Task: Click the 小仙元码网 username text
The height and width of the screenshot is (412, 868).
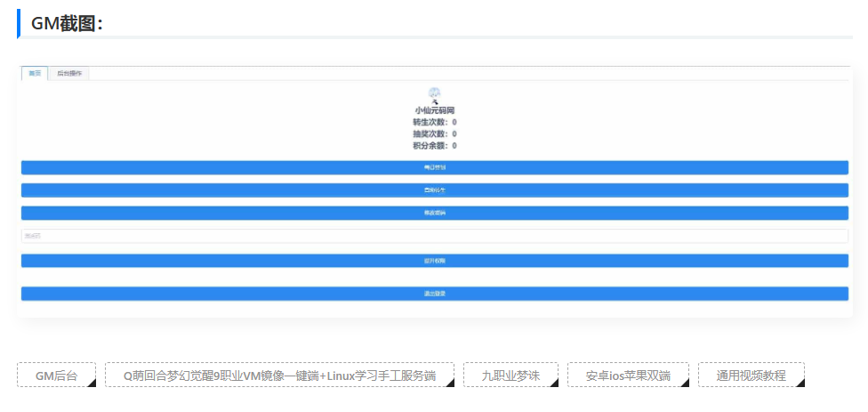Action: [x=434, y=110]
